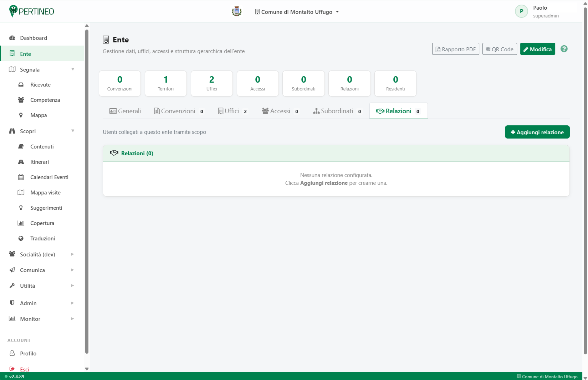The width and height of the screenshot is (588, 380).
Task: Click the sidebar scroll up arrow
Action: [87, 26]
